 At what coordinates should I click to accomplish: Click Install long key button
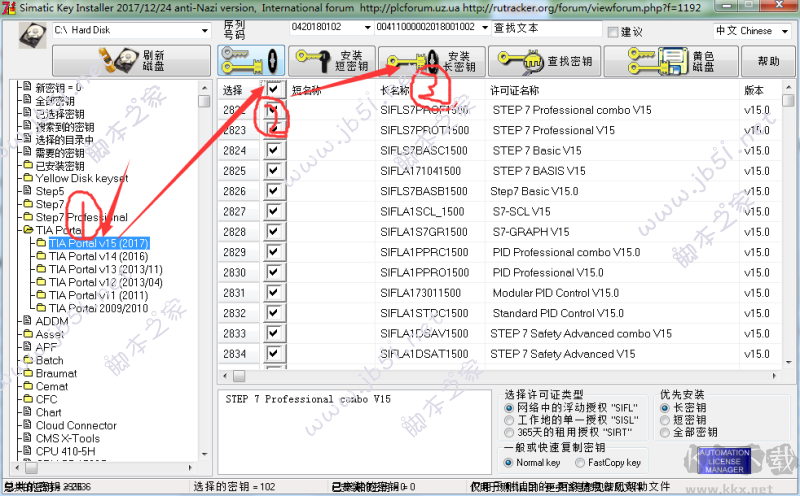click(431, 61)
